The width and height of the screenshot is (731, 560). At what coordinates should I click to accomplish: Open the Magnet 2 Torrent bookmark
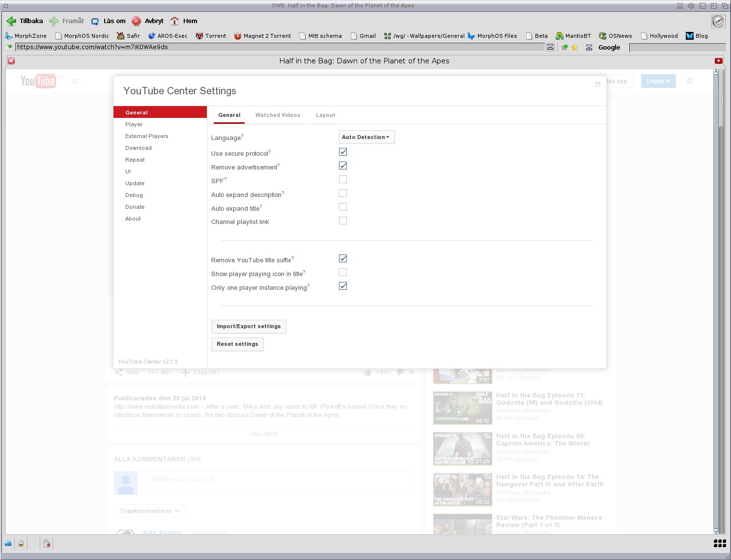tap(262, 36)
